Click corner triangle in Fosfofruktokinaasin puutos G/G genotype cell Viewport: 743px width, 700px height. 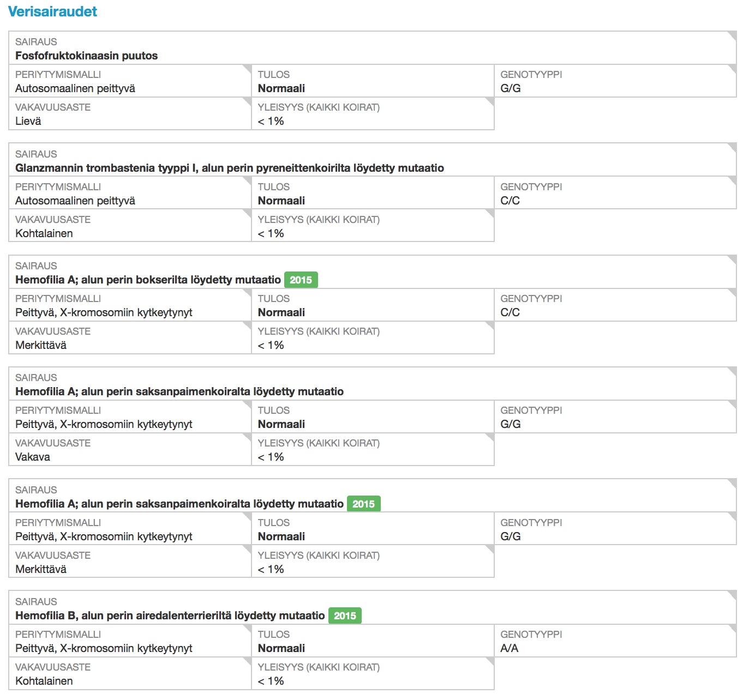[x=733, y=68]
